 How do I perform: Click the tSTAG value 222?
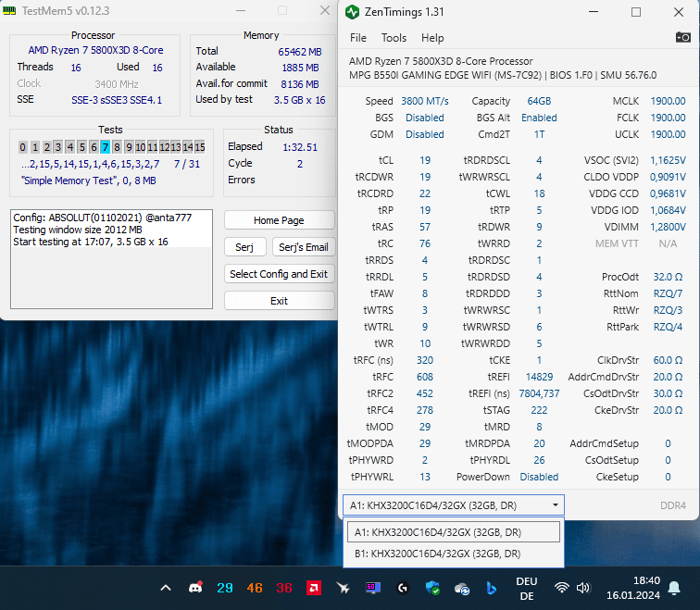tap(539, 410)
